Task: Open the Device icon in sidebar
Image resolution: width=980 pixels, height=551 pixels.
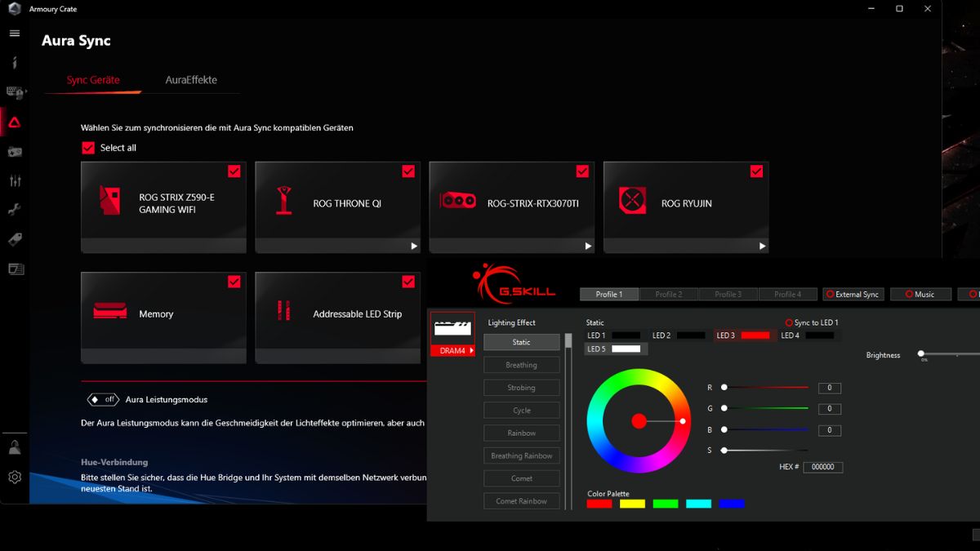Action: tap(16, 92)
